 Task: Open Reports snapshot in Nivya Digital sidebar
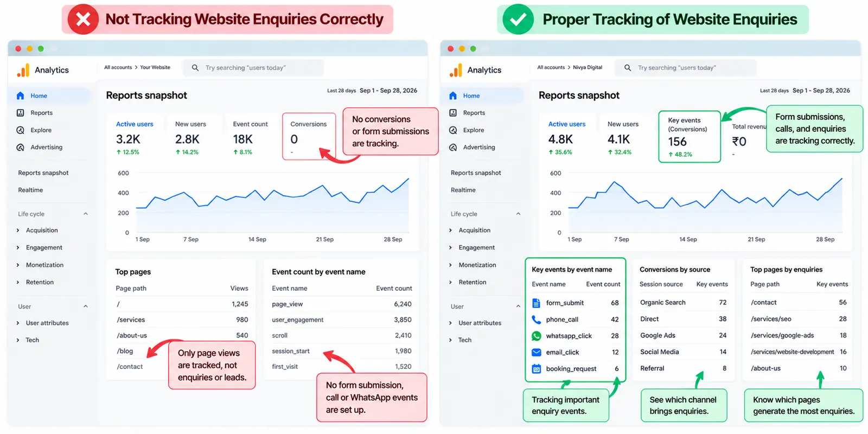pos(476,173)
